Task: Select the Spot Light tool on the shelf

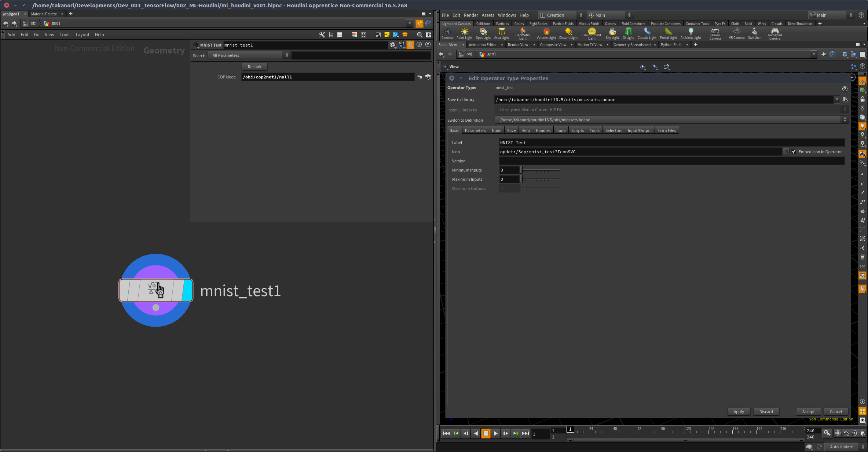Action: pos(483,33)
